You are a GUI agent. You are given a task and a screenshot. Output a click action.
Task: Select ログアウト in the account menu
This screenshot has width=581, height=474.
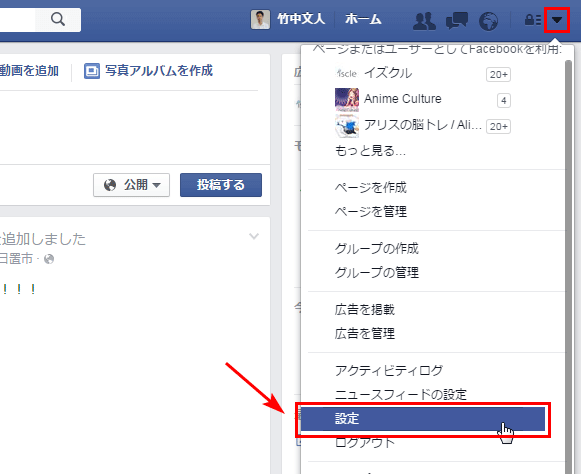coord(365,442)
